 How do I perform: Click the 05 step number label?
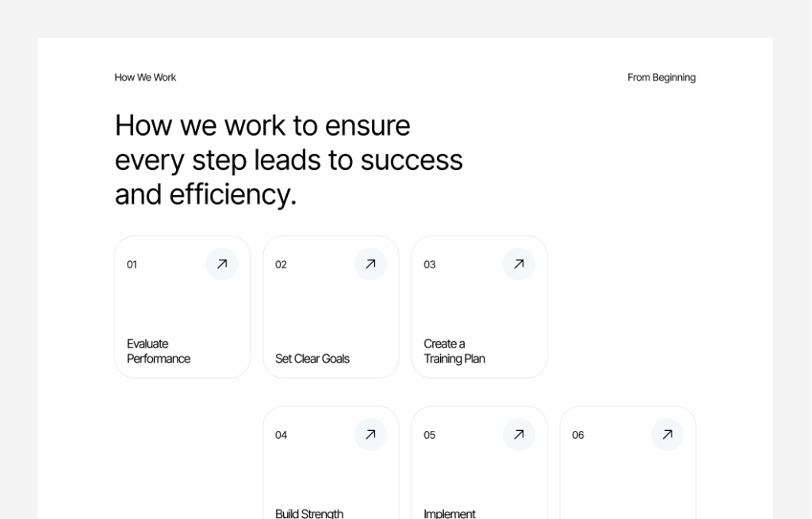pyautogui.click(x=429, y=436)
